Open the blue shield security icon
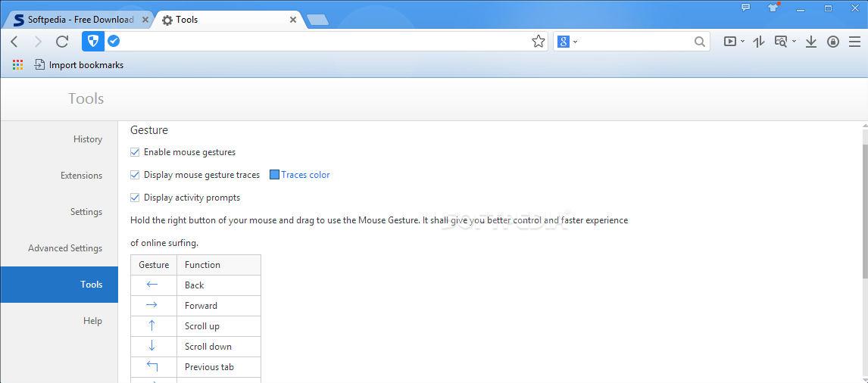The image size is (868, 383). (x=92, y=42)
